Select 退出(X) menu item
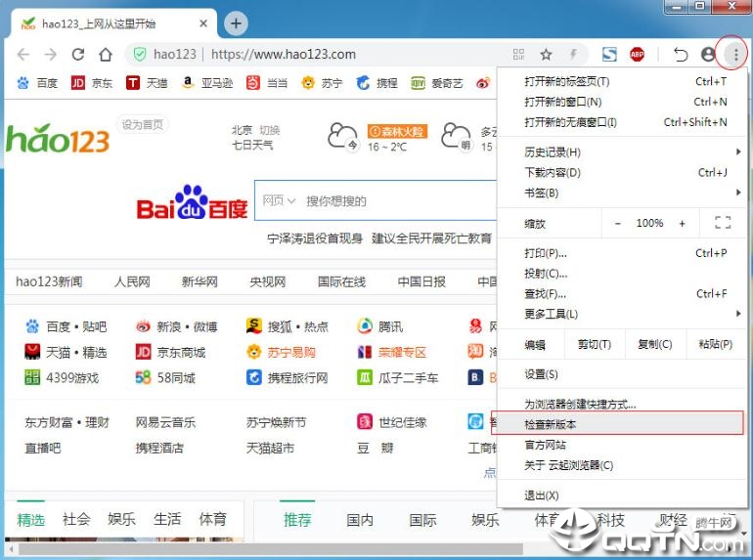 (623, 495)
